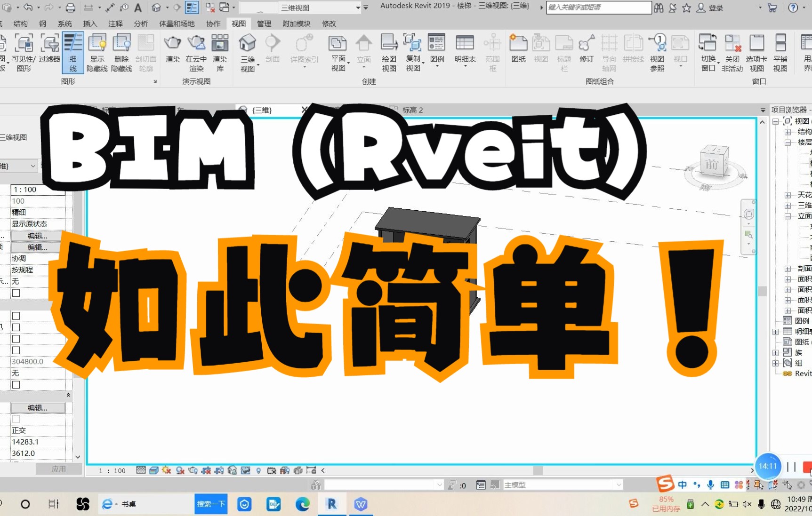Click the 三维视图 house icon
Viewport: 812px width, 516px height.
(248, 43)
